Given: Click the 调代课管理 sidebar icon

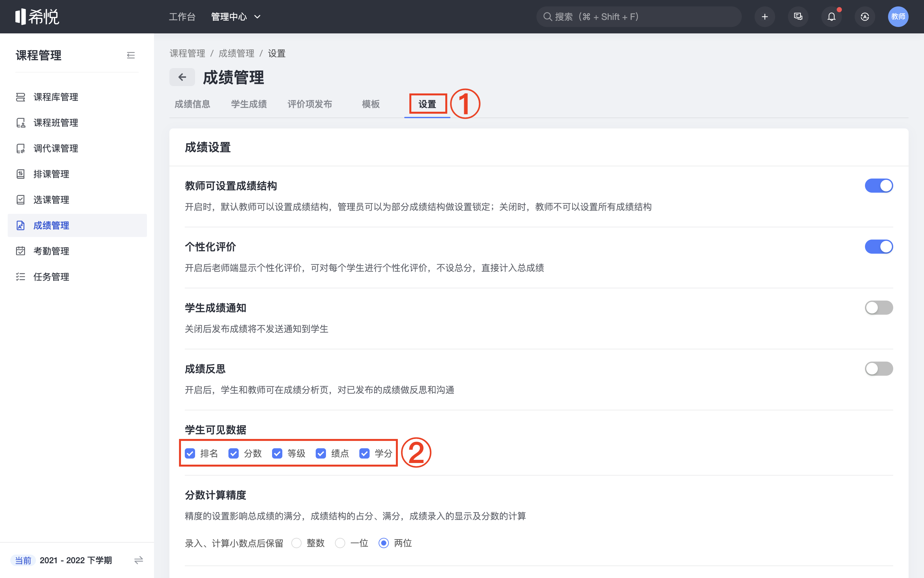Looking at the screenshot, I should [21, 148].
